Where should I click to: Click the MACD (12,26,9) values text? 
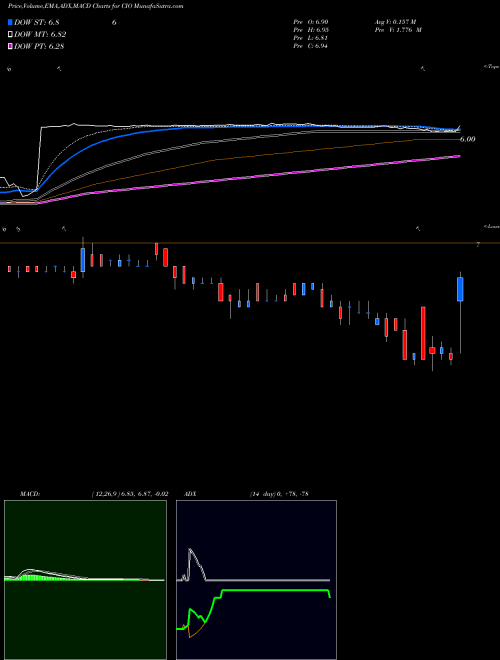[x=130, y=494]
